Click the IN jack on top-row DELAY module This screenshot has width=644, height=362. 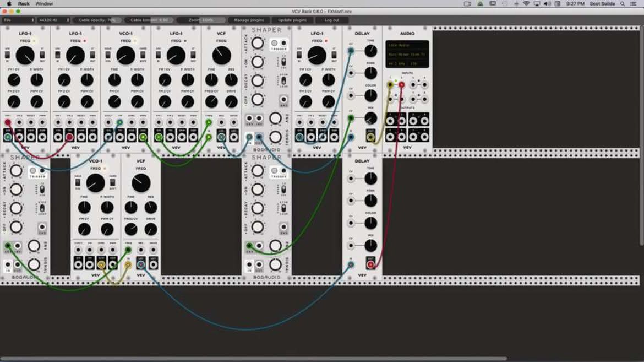pos(351,137)
